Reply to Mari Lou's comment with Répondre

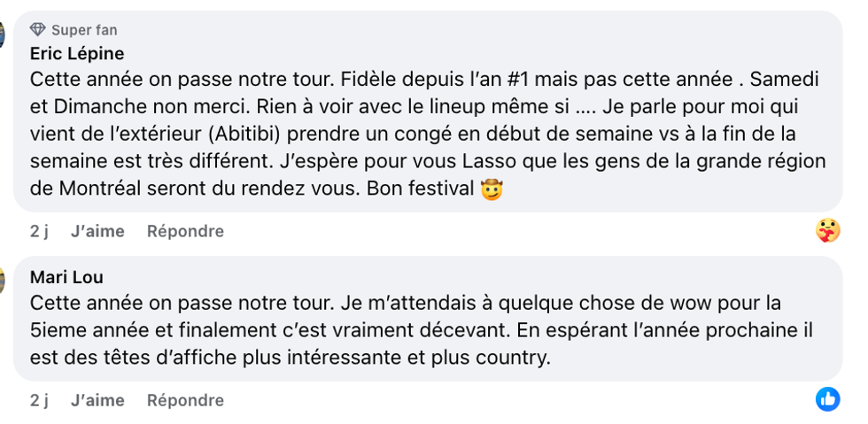click(x=185, y=400)
